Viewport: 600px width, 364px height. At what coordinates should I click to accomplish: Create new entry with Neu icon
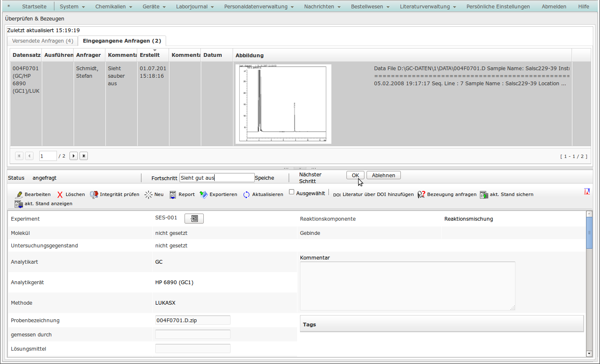coord(149,195)
